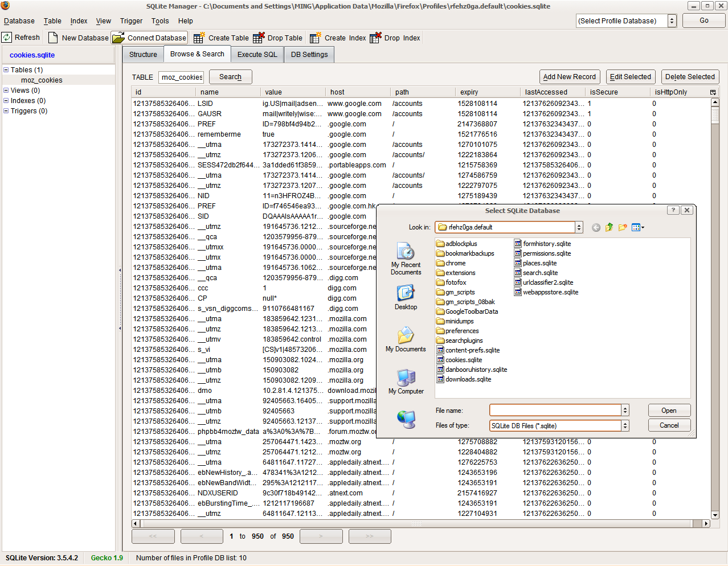Click the Create Table icon
This screenshot has width=728, height=566.
click(x=199, y=38)
